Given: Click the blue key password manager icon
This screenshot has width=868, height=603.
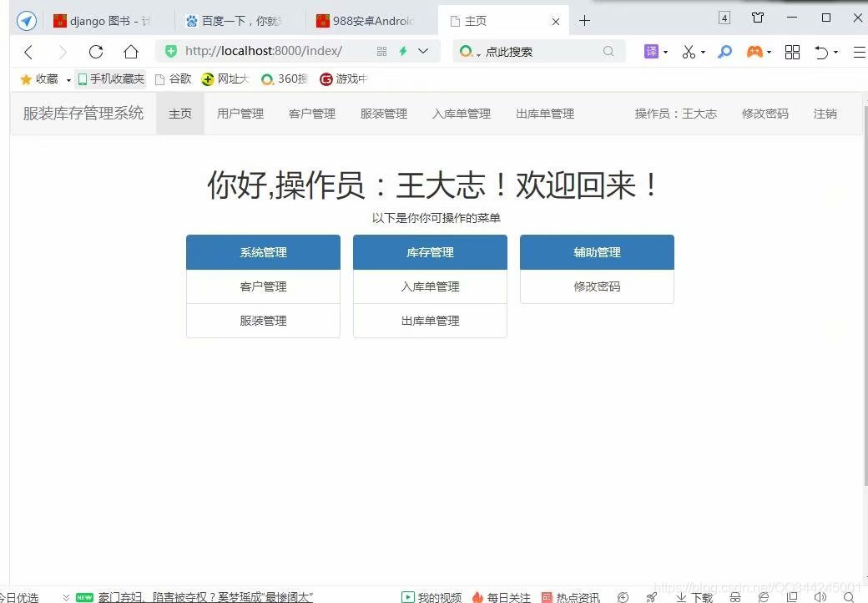Looking at the screenshot, I should point(724,51).
